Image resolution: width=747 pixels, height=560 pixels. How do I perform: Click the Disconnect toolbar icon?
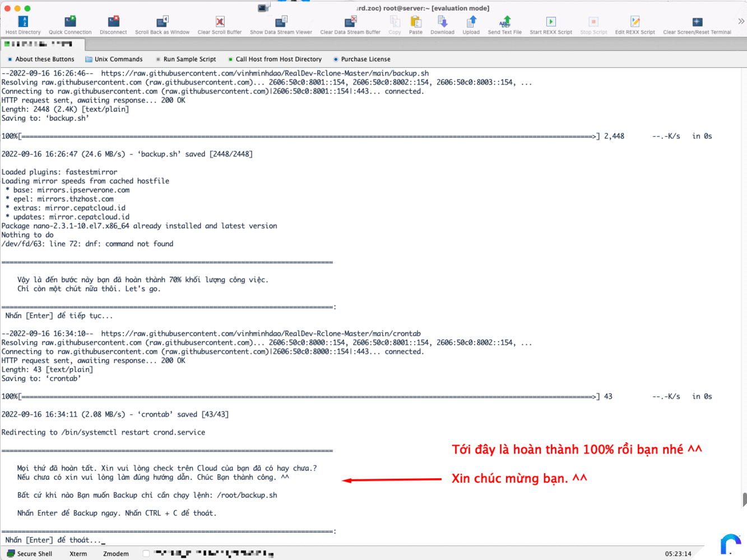pos(113,25)
